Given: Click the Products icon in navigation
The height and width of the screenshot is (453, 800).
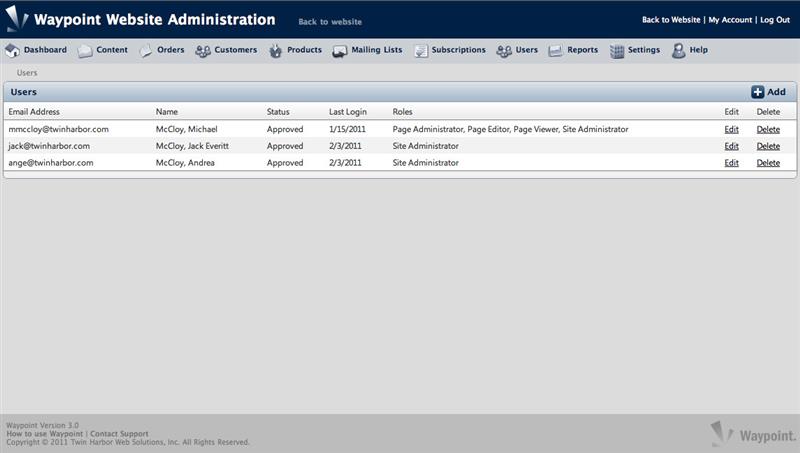Looking at the screenshot, I should (276, 51).
